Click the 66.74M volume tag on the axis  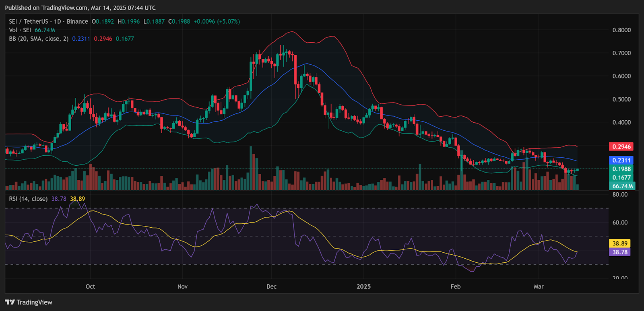click(x=622, y=186)
